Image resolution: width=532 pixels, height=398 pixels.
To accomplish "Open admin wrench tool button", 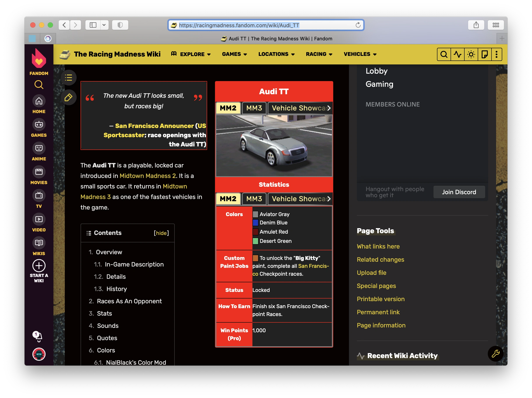I will pyautogui.click(x=495, y=354).
